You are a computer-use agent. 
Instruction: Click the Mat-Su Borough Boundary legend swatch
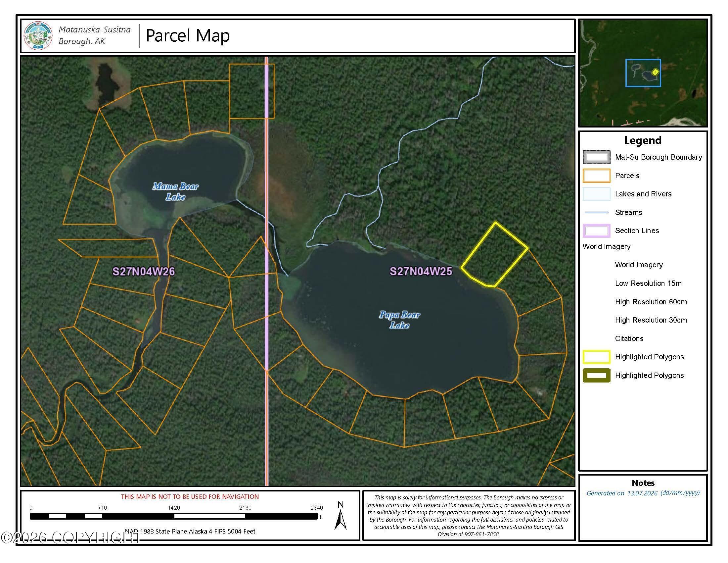click(x=596, y=157)
